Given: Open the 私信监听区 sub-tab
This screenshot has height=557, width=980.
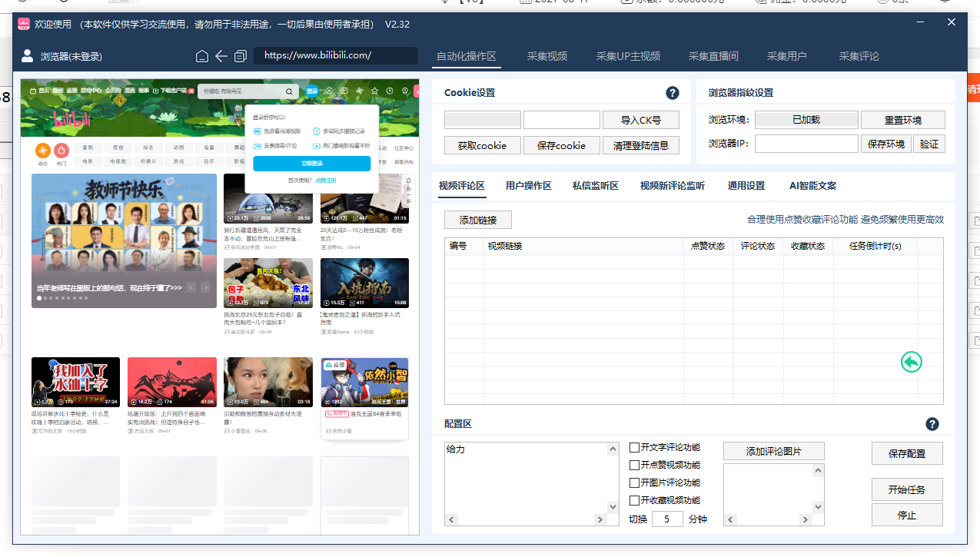Looking at the screenshot, I should point(596,186).
